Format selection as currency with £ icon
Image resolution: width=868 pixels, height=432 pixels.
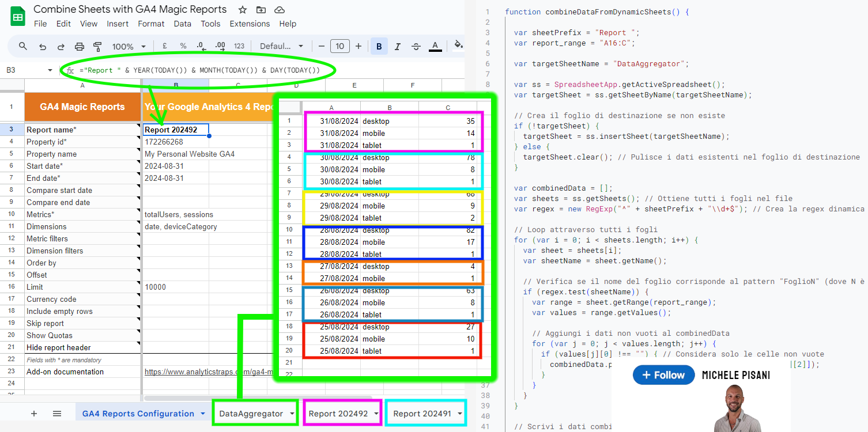click(x=164, y=46)
